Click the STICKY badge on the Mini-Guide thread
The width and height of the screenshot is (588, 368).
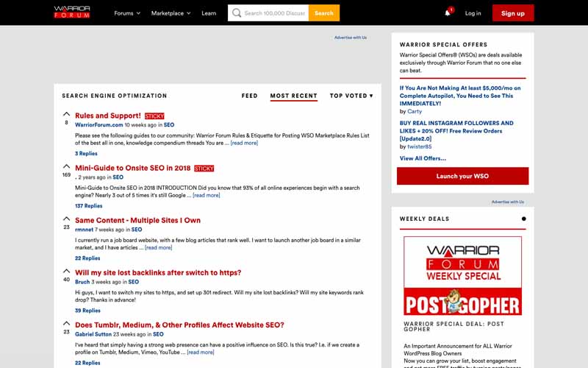point(204,169)
